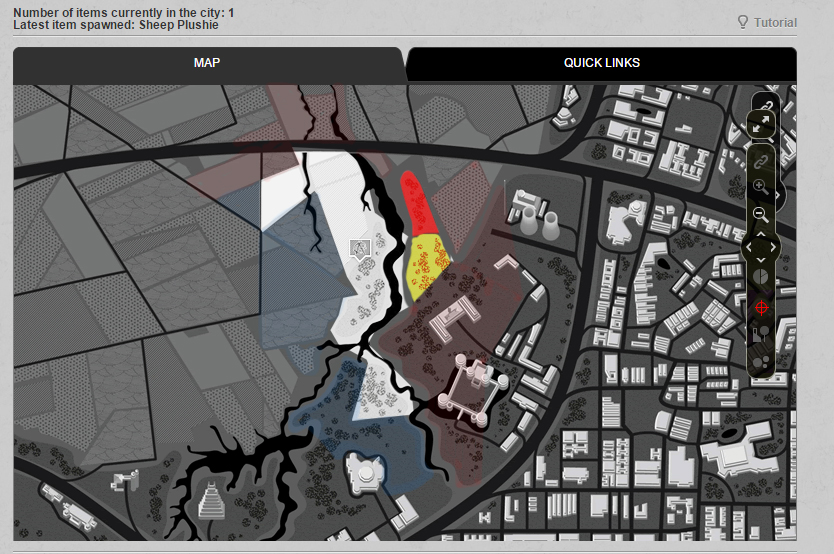Click the domed building in the blue zone
Viewport: 834px width, 554px height.
365,472
